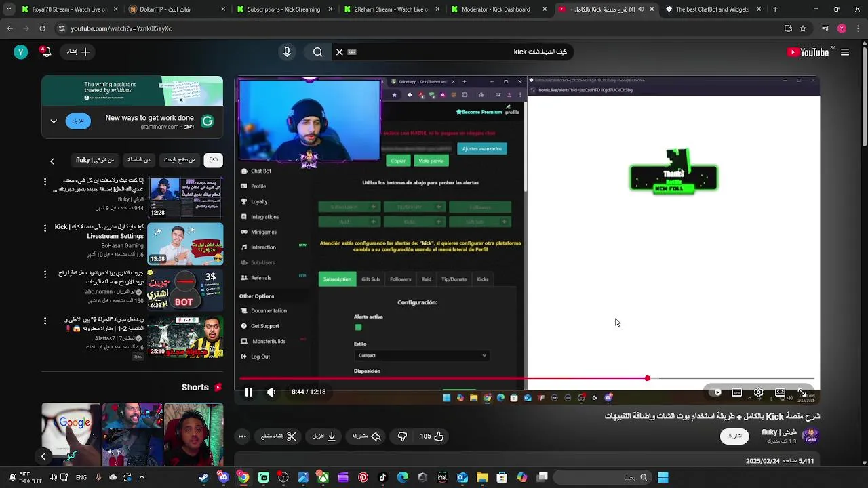Open TikTok from the taskbar

click(383, 477)
